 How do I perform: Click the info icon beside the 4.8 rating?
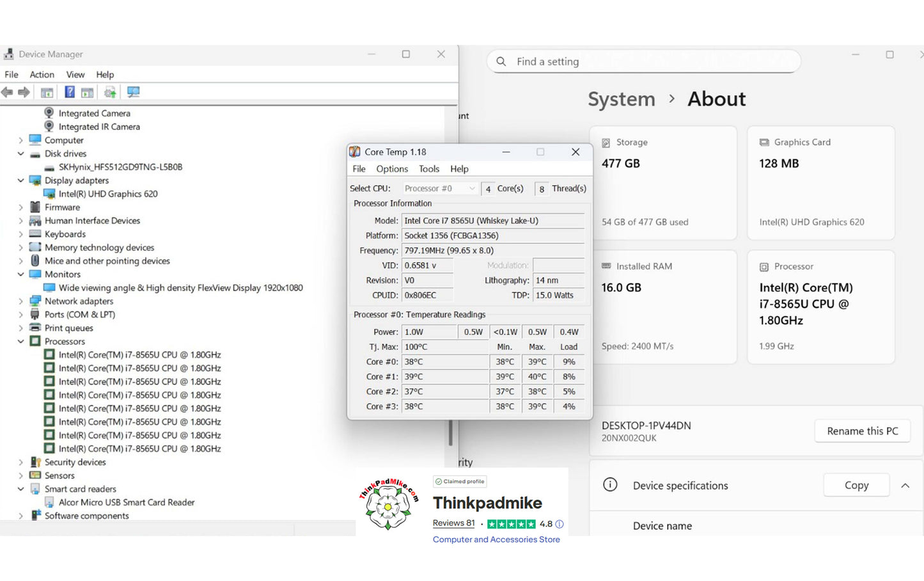(560, 524)
